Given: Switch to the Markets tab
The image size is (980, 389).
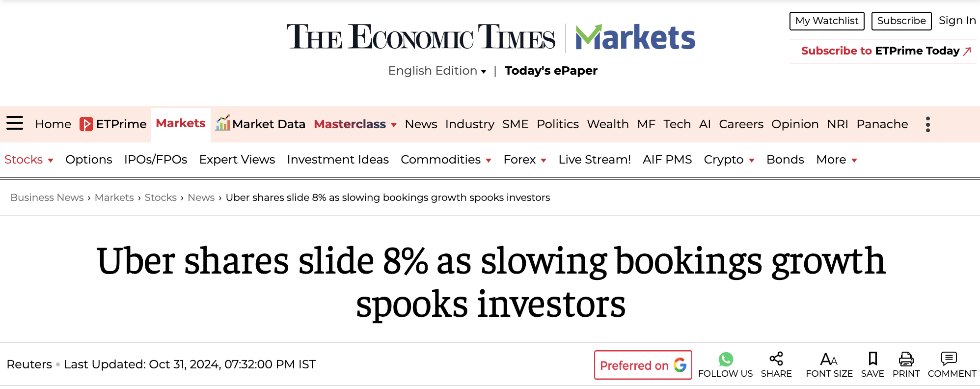Looking at the screenshot, I should click(x=181, y=123).
